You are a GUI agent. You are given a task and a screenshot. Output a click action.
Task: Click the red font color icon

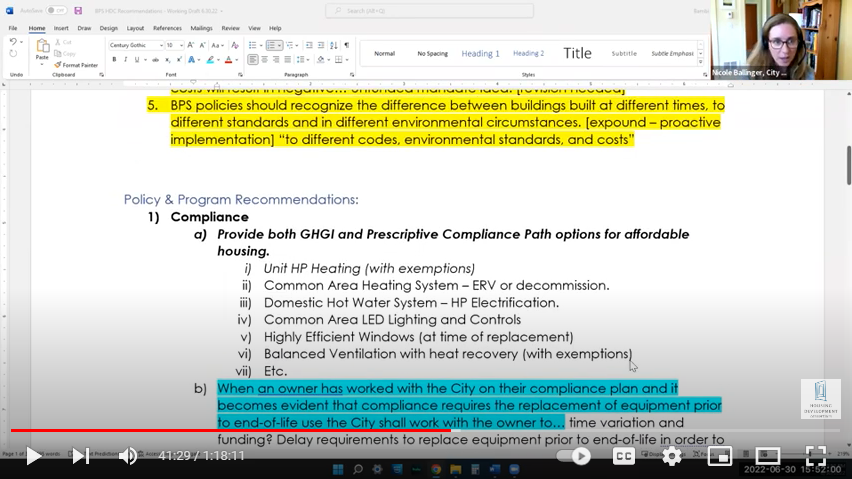click(x=228, y=60)
